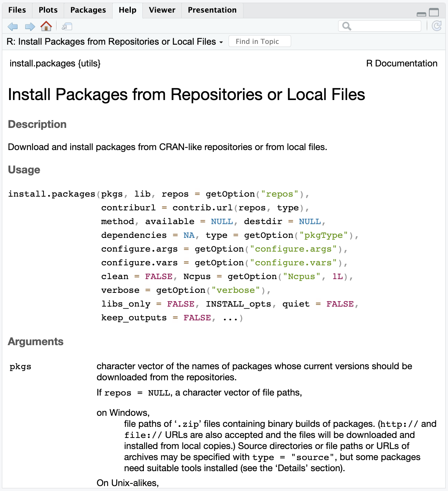Viewport: 448px width, 491px height.
Task: Refresh the current help topic
Action: coord(437,26)
